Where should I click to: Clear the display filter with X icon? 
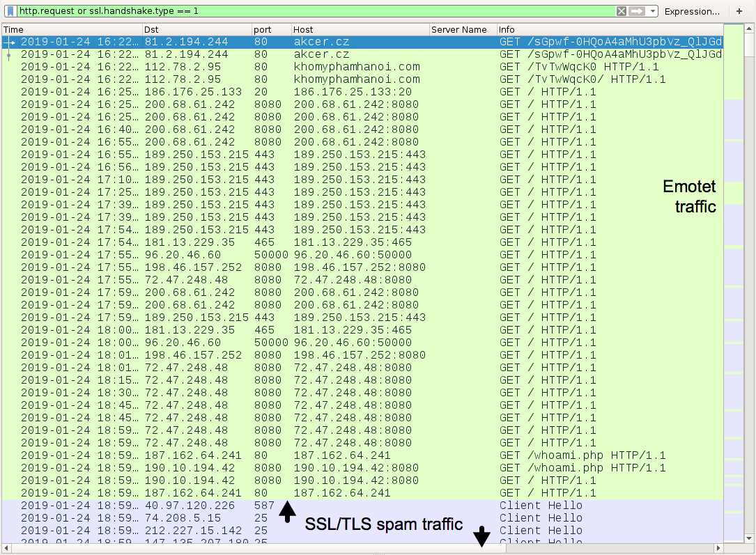pyautogui.click(x=622, y=11)
